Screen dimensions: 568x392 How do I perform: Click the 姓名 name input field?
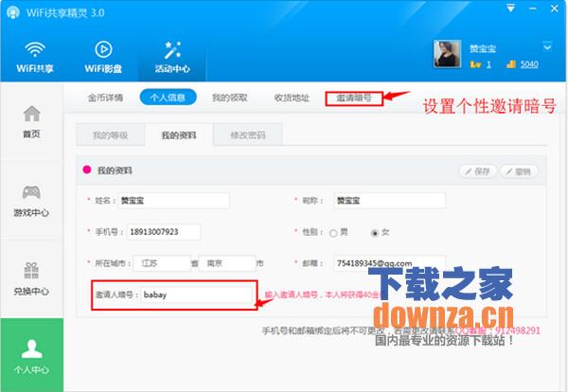click(x=173, y=201)
